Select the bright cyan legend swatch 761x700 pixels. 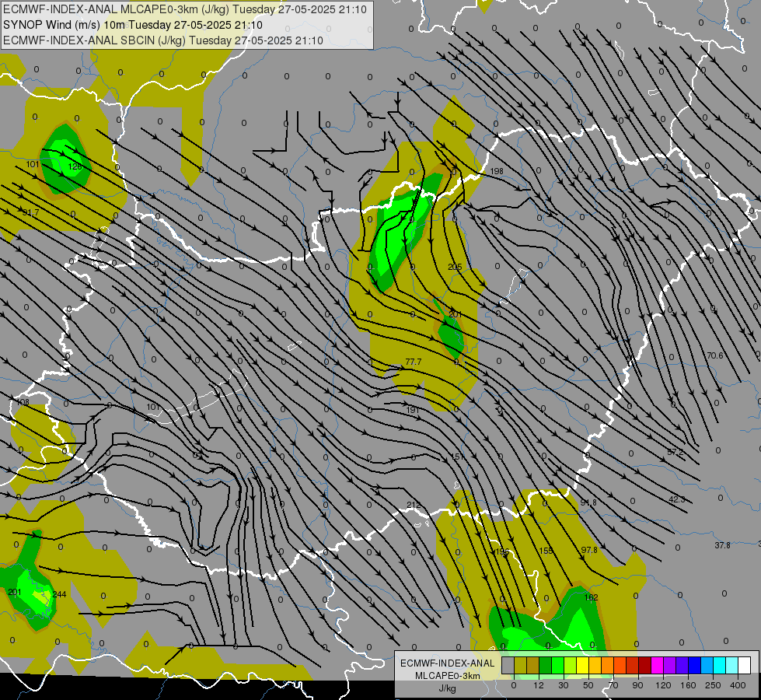pyautogui.click(x=721, y=665)
